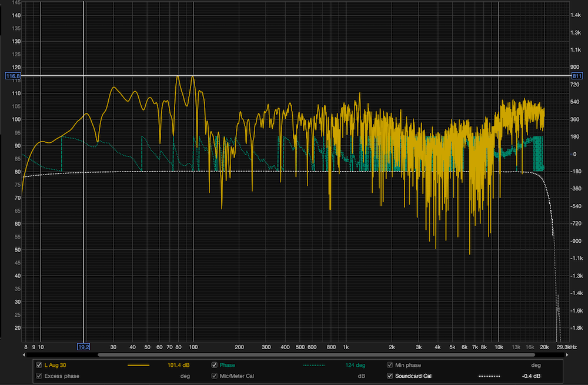Click the 116.8 cursor level label
588x385 pixels.
point(13,76)
